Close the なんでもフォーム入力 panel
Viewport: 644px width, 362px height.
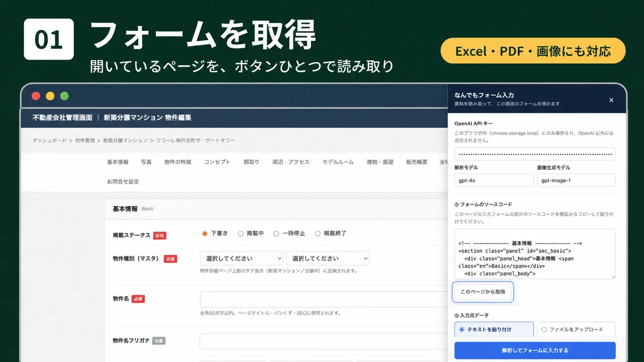[611, 100]
